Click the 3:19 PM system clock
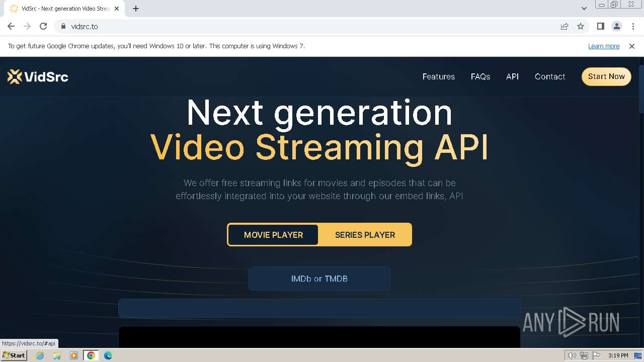Screen dimensions: 644x362 (x=618, y=355)
